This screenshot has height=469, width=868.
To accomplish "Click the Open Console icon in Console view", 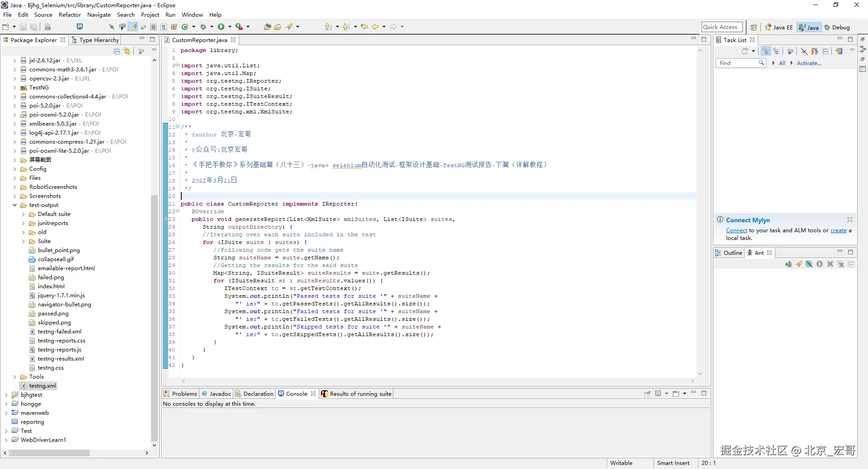I will (676, 394).
